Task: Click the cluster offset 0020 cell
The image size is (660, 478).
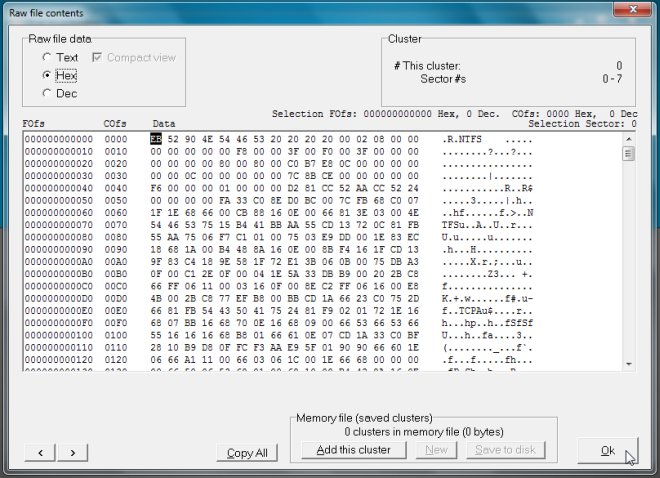Action: (x=116, y=164)
